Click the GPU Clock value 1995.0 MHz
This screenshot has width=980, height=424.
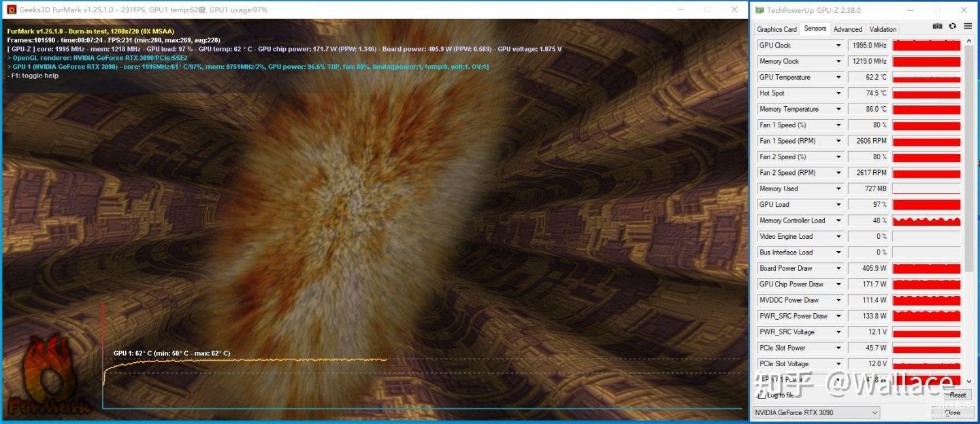coord(868,45)
